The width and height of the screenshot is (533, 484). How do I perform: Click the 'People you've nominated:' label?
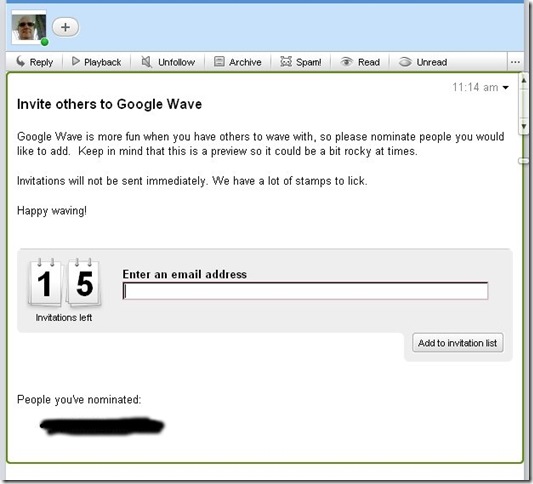pos(79,399)
